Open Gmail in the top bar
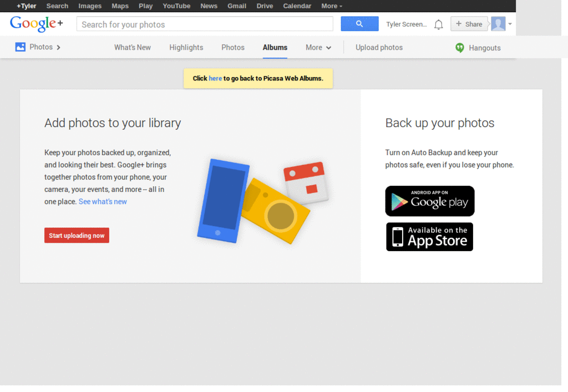This screenshot has width=568, height=392. click(237, 6)
